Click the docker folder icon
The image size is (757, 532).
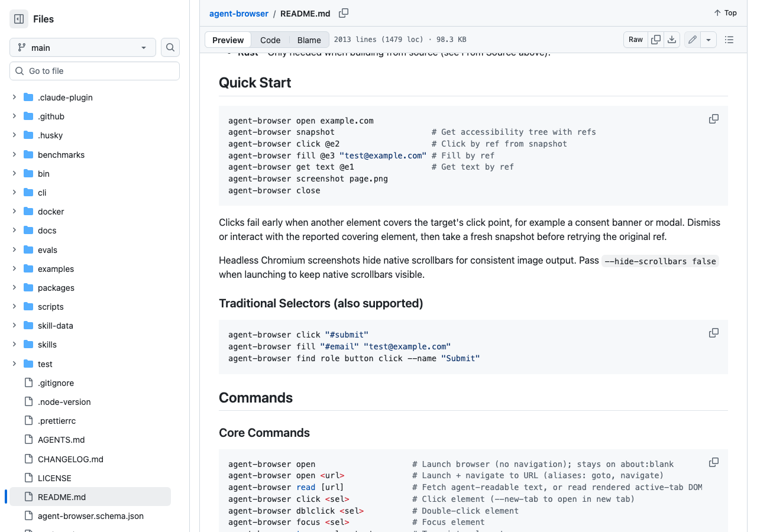(x=28, y=211)
